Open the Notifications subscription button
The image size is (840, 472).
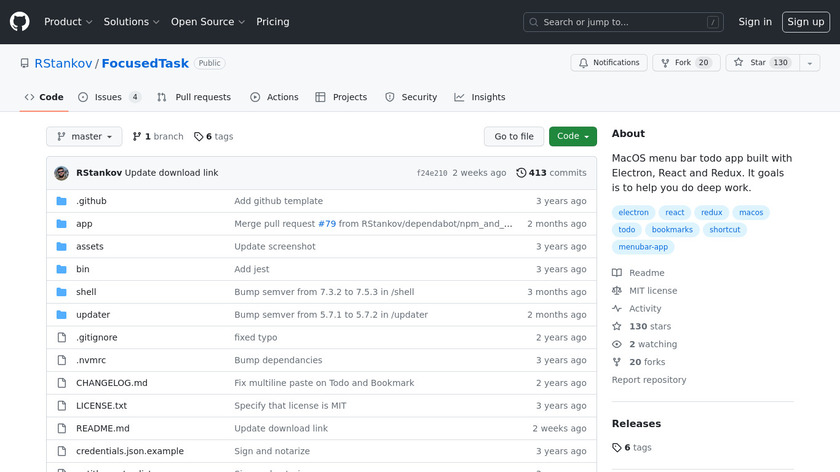coord(609,62)
